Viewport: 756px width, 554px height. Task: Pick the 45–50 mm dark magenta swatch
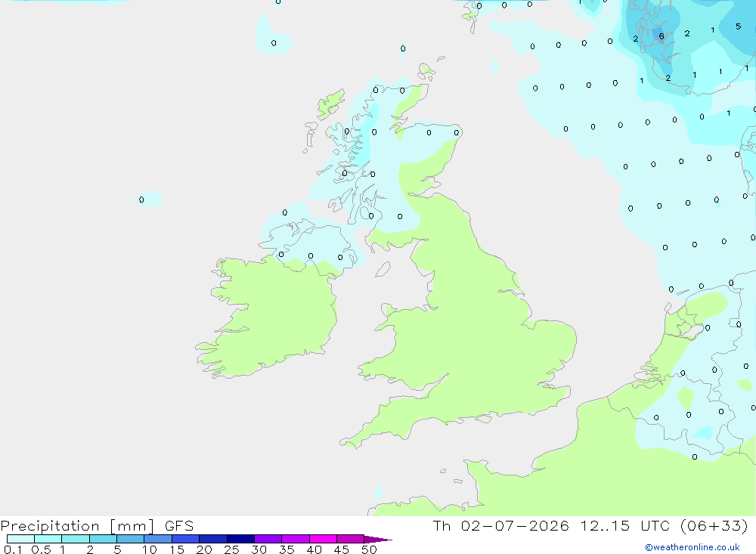[350, 539]
